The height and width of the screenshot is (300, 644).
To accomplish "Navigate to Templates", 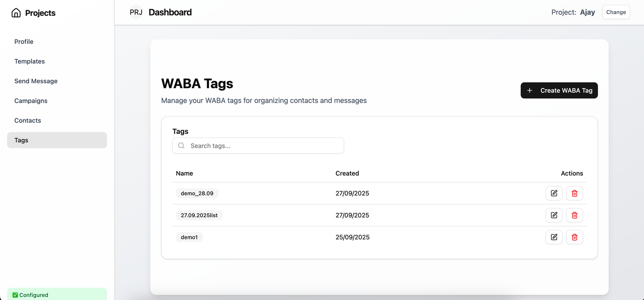I will click(29, 61).
